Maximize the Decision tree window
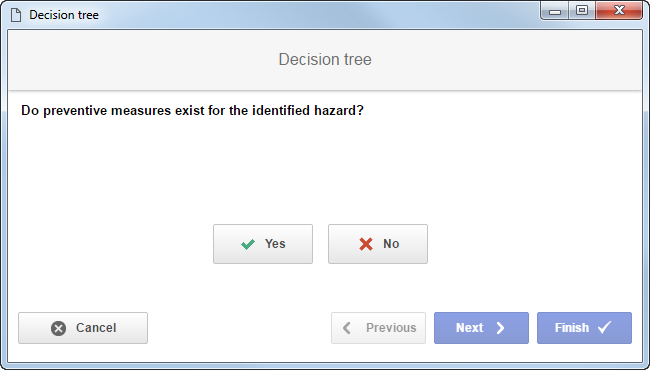The height and width of the screenshot is (370, 650). tap(582, 11)
